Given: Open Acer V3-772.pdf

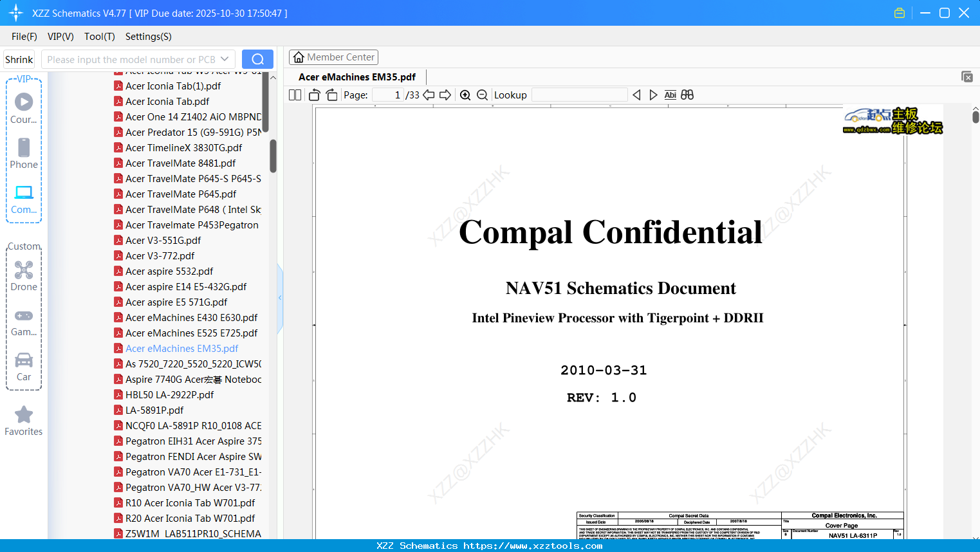Looking at the screenshot, I should 160,255.
